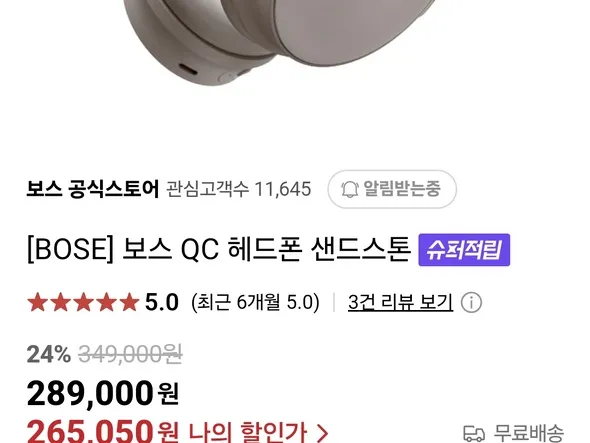Click the 관심고객수 11,645 count
This screenshot has width=590, height=443.
click(239, 189)
